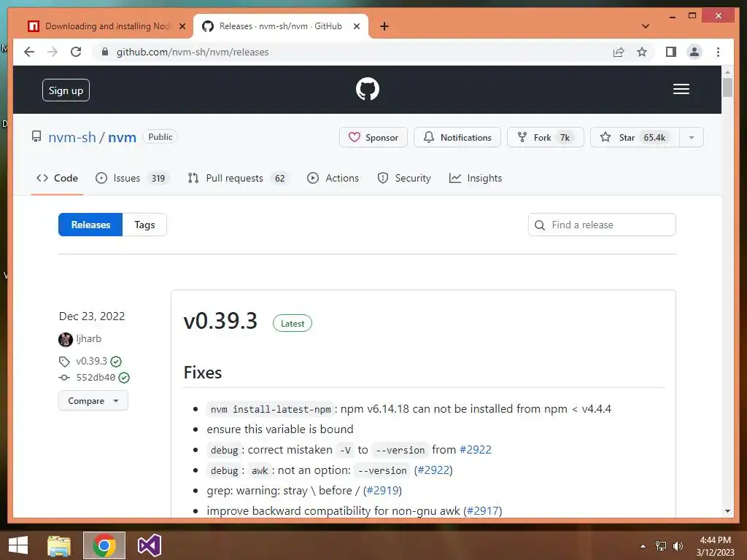Open commit 552db40 link
This screenshot has width=747, height=560.
point(96,378)
